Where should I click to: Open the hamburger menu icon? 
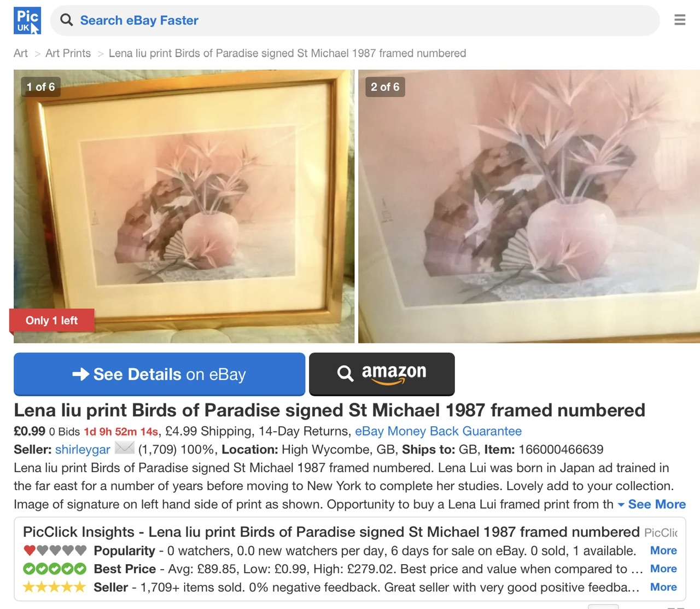click(x=680, y=20)
